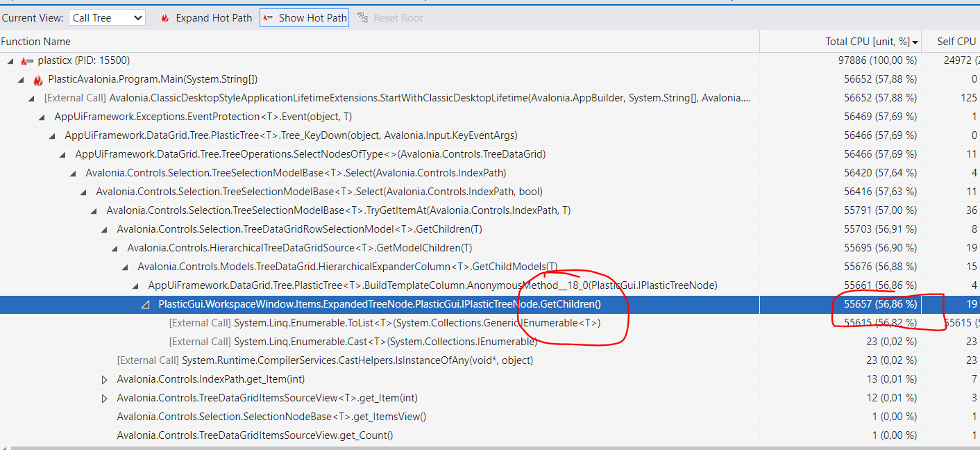Collapse the TreeSelectionModelBase Select node
Screen dimensions: 980x450
[x=72, y=173]
